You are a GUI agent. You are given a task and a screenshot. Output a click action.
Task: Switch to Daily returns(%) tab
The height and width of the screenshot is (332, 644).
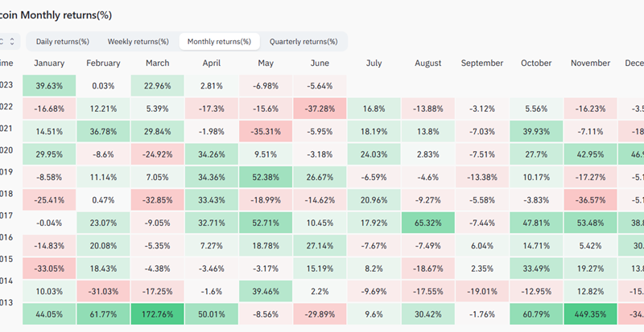point(62,41)
